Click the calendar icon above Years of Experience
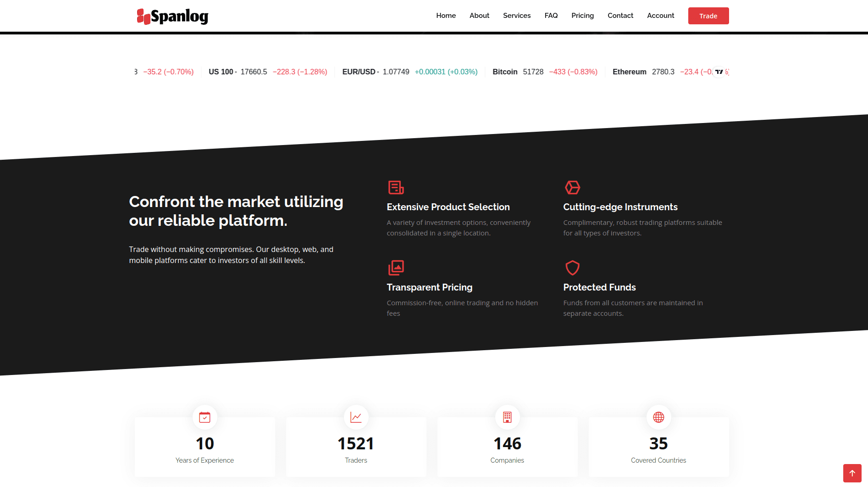The image size is (868, 487). [x=205, y=417]
